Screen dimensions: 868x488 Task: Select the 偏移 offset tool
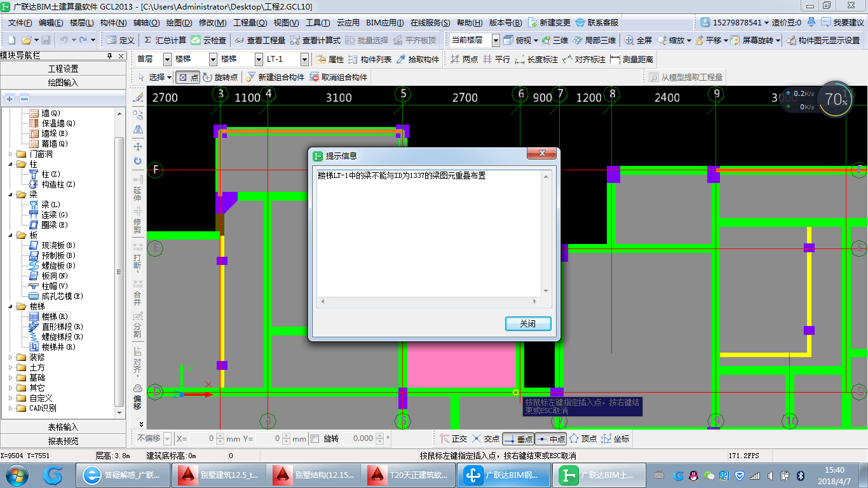(137, 398)
